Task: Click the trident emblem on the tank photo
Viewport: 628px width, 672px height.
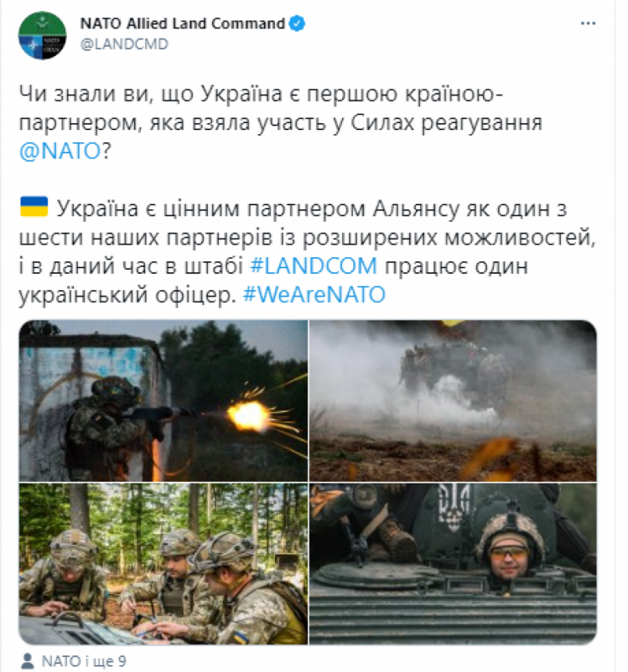Action: 453,508
